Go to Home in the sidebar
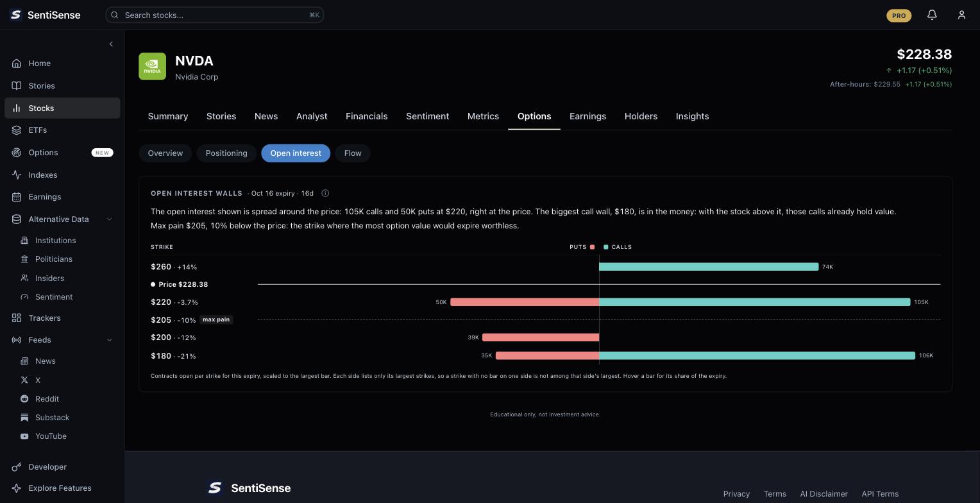This screenshot has height=503, width=980. 62,64
